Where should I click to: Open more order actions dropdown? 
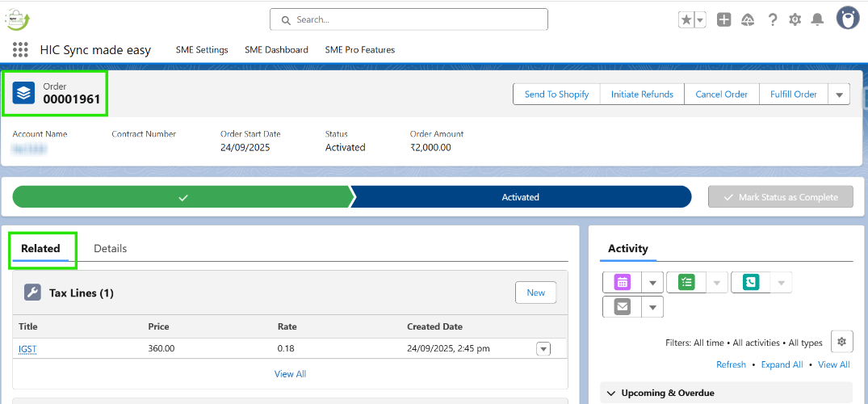pyautogui.click(x=839, y=95)
